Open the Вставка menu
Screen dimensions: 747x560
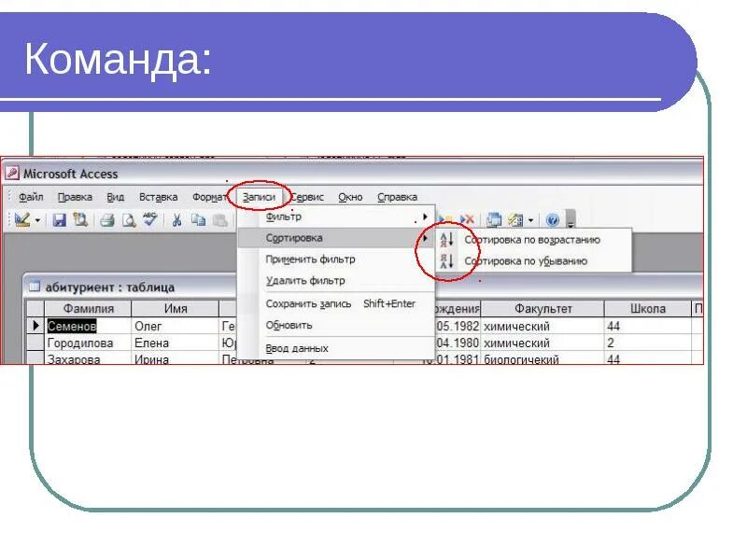[x=158, y=197]
